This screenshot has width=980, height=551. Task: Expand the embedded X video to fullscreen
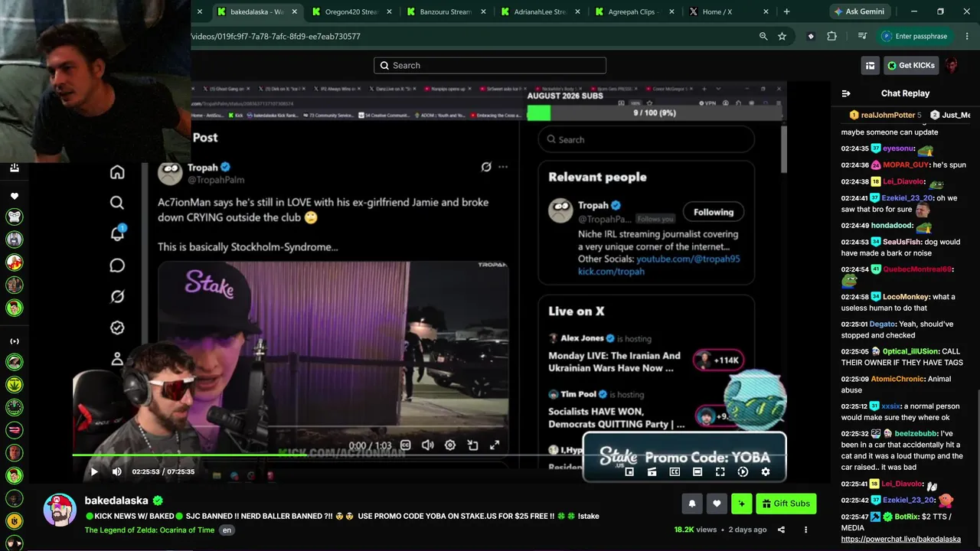[x=495, y=445]
